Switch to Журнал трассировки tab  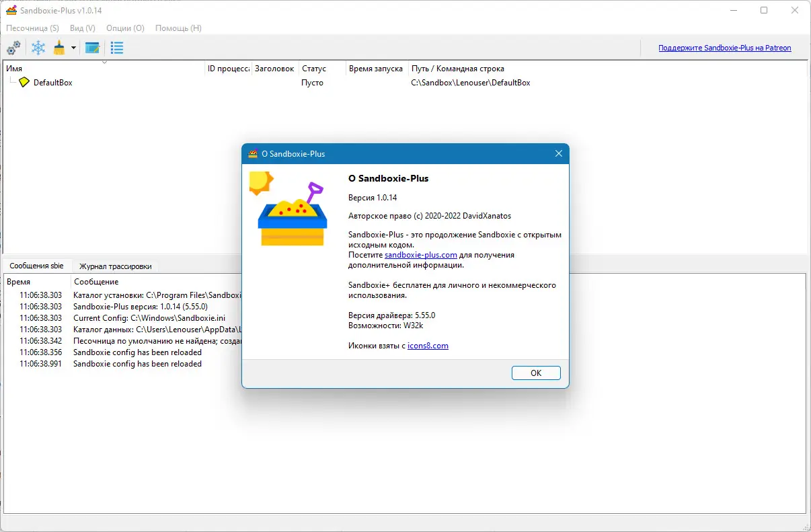[115, 266]
